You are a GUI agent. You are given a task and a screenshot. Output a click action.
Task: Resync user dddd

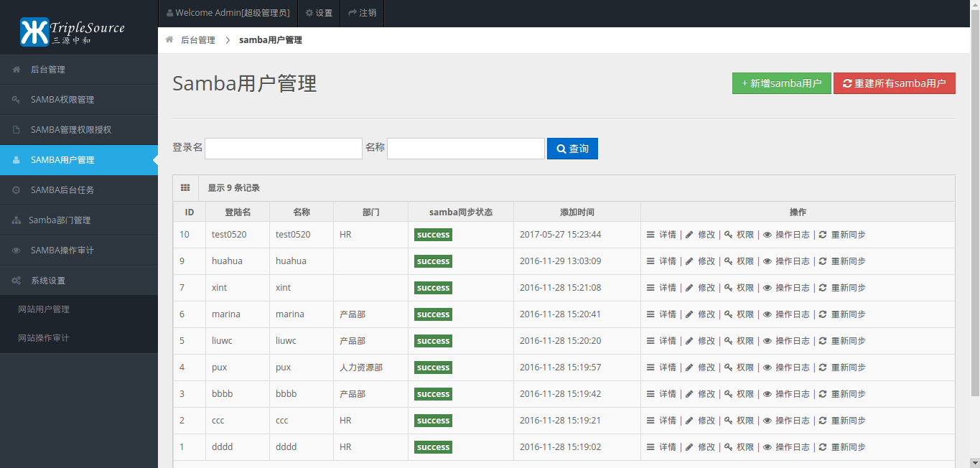point(842,447)
